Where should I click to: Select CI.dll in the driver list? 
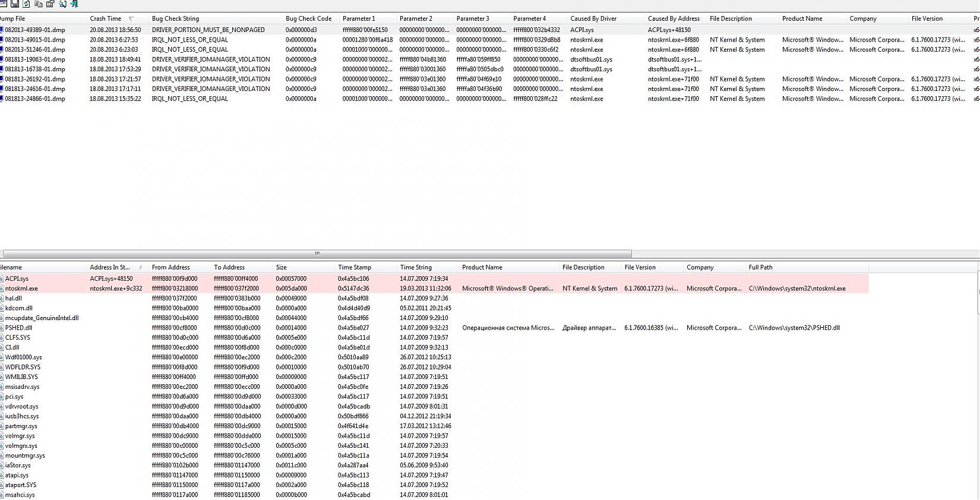point(12,347)
